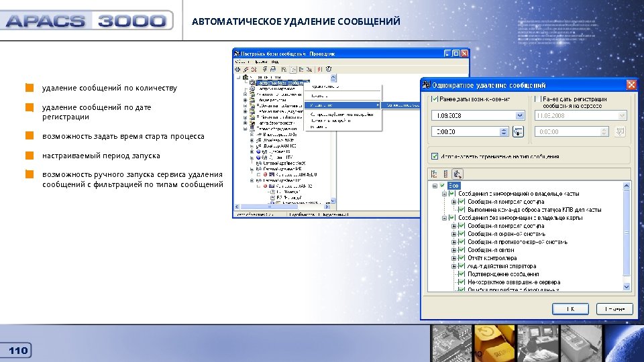Click the last entry of the context menu
This screenshot has width=644, height=362.
[319, 127]
